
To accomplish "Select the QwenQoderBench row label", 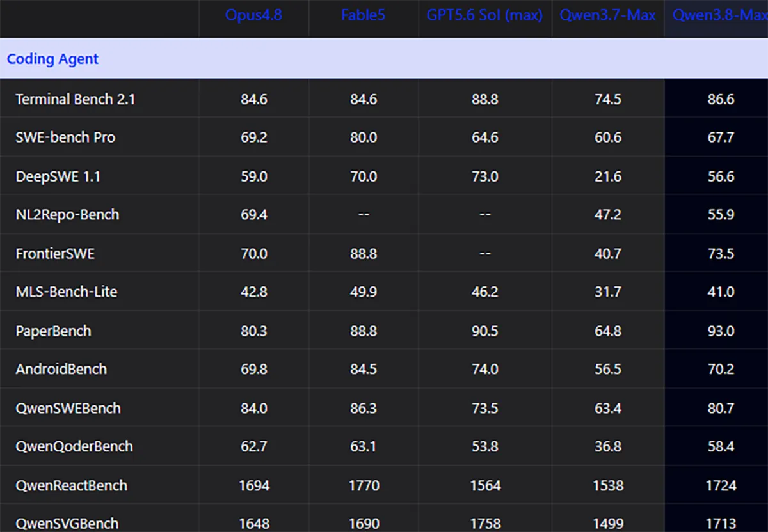I will click(x=74, y=446).
